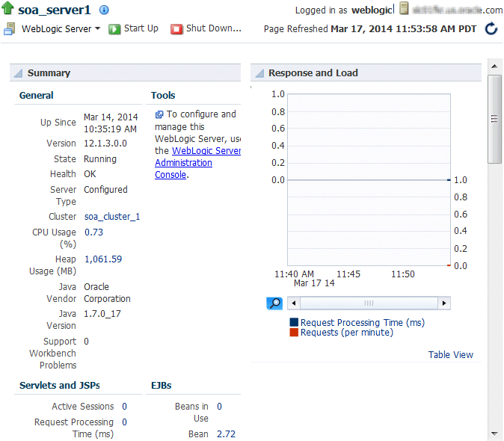Click the EJBs section heading

pyautogui.click(x=161, y=385)
